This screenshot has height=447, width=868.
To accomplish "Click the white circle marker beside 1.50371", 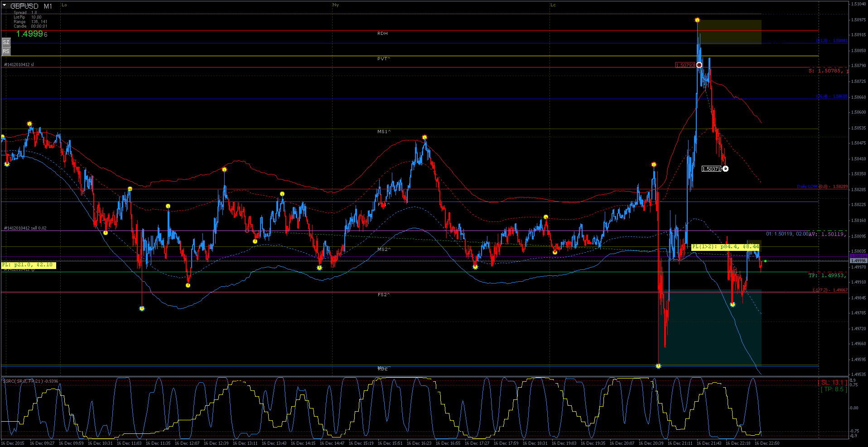I will coord(725,169).
